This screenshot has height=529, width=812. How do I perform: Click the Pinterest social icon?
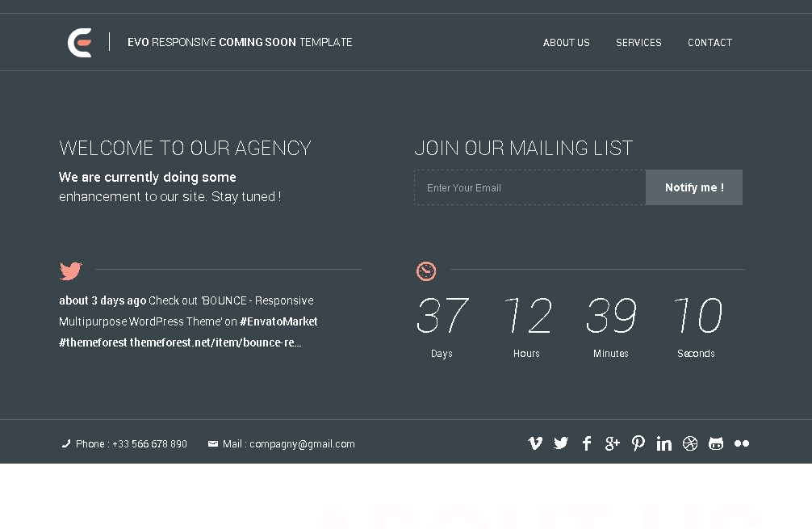coord(638,443)
